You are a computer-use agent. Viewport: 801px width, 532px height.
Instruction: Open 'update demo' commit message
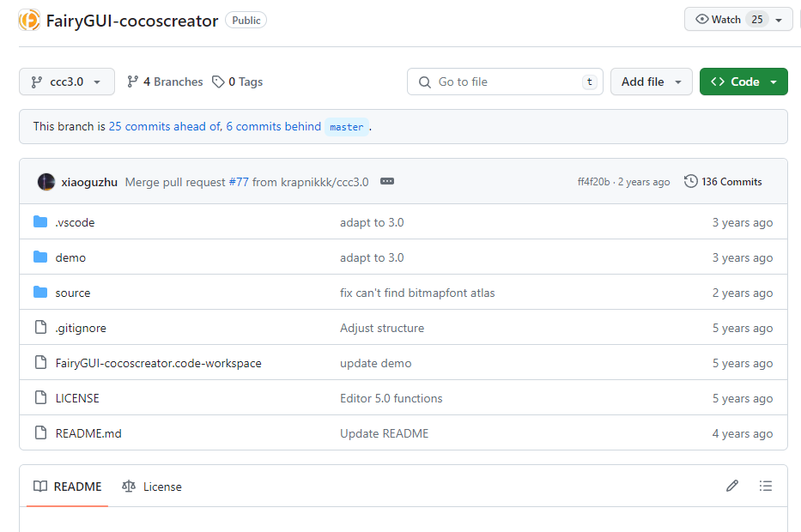tap(375, 364)
